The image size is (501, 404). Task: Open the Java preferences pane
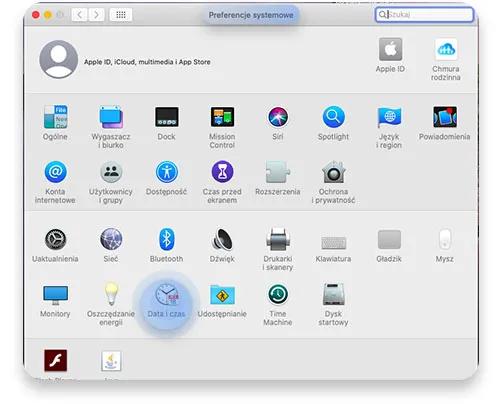[x=111, y=361]
